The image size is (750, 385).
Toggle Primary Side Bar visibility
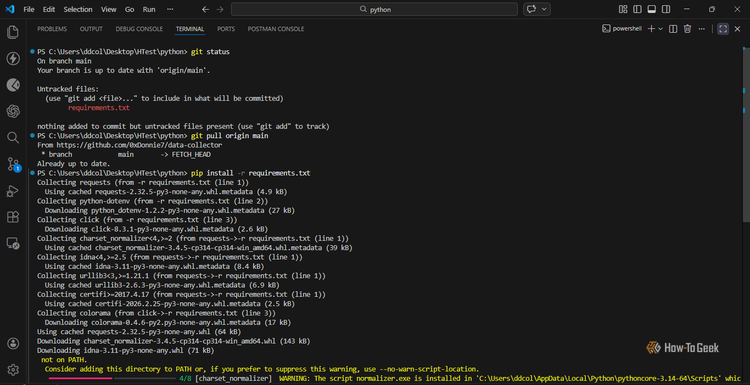[x=637, y=9]
